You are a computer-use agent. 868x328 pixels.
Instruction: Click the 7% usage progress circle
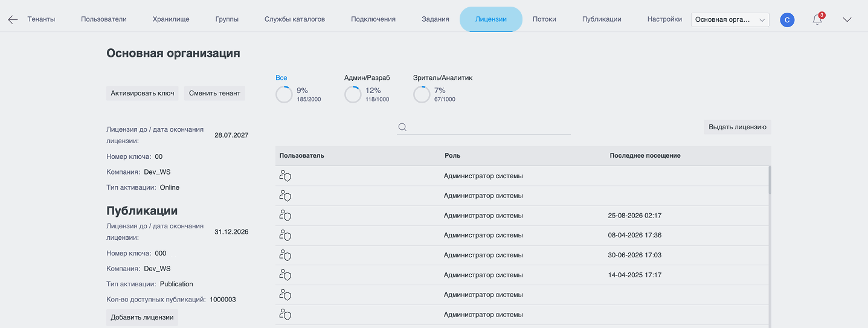422,94
